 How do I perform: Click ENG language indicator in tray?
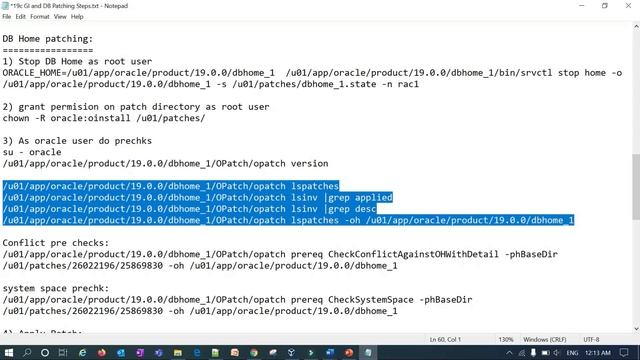(x=572, y=353)
